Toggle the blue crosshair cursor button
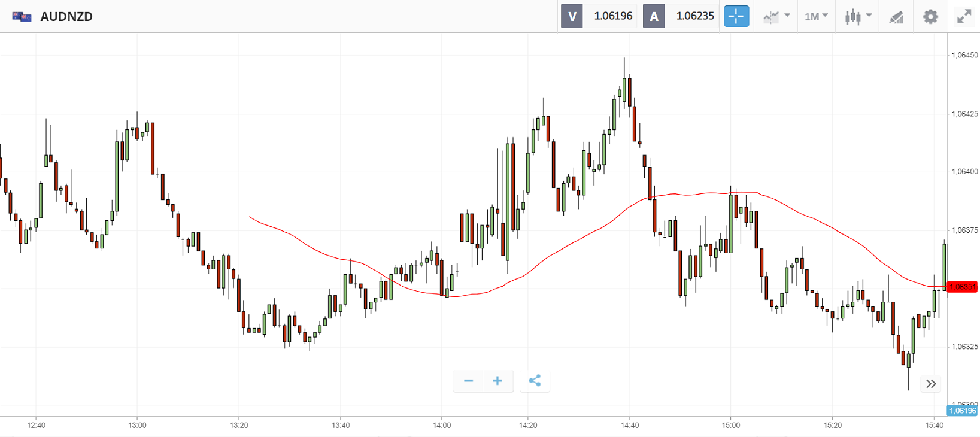The width and height of the screenshot is (980, 437). click(736, 16)
